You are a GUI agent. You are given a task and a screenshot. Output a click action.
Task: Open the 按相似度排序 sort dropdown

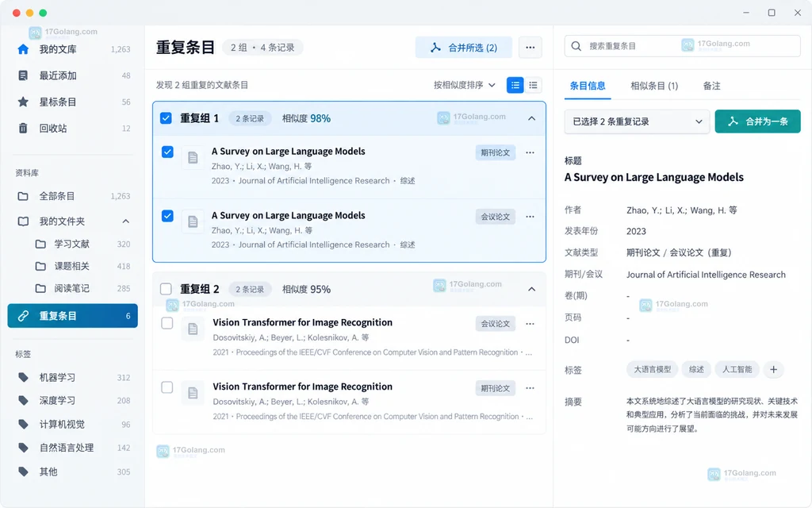tap(465, 85)
